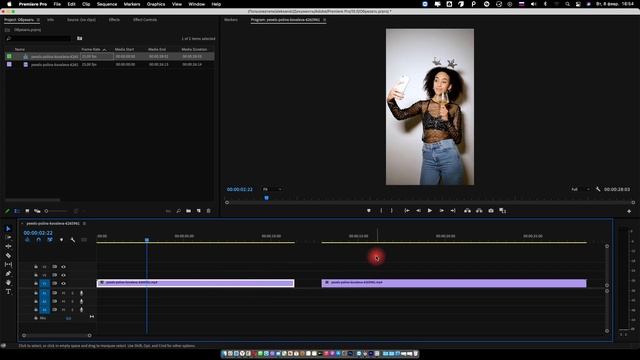Viewport: 640px width, 360px height.
Task: Click the timeline horizontal zoom scroll bar
Action: 57,336
